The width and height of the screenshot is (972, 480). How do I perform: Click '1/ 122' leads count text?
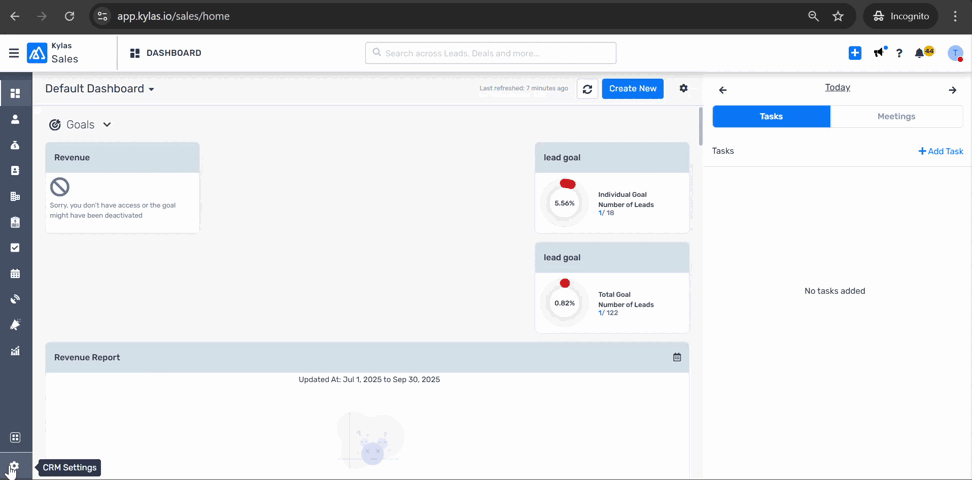[x=608, y=313]
